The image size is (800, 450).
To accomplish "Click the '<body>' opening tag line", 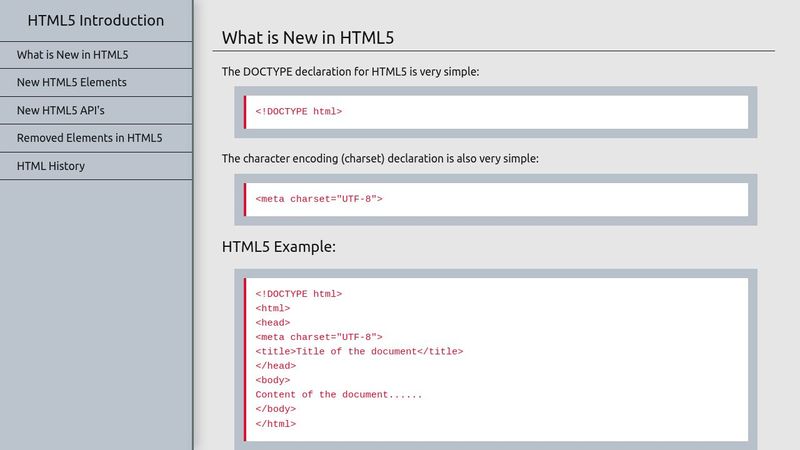I will pyautogui.click(x=273, y=380).
